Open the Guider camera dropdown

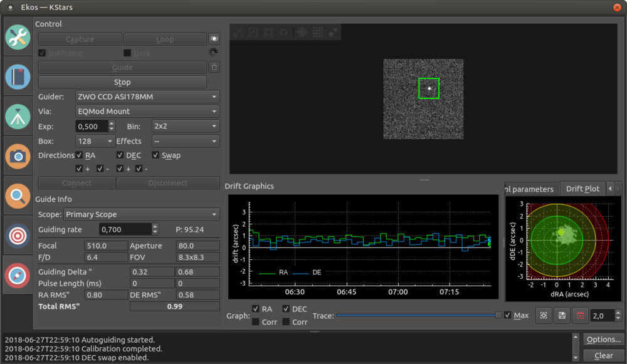tap(147, 97)
